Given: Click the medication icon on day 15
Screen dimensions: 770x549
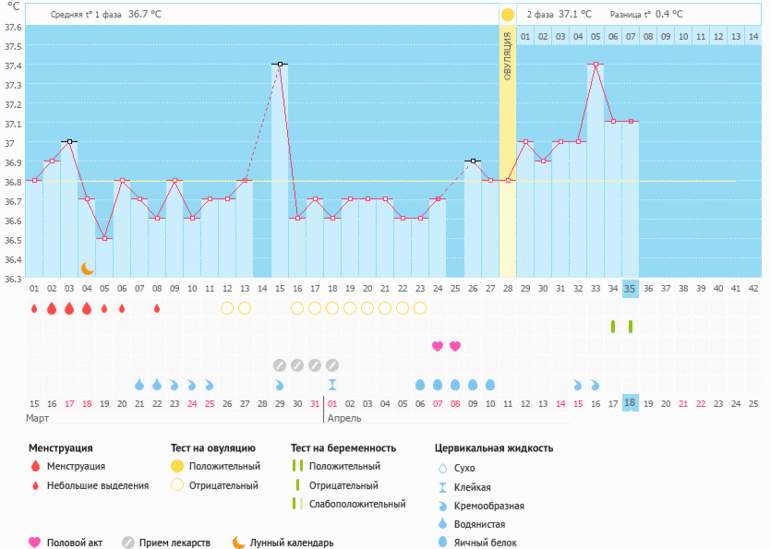Looking at the screenshot, I should point(280,365).
